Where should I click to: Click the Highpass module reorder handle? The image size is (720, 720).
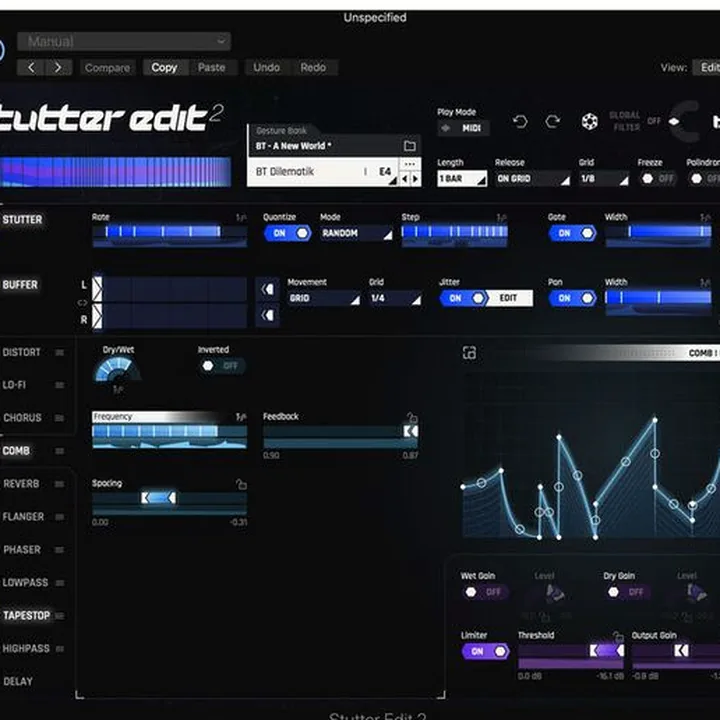click(x=60, y=648)
